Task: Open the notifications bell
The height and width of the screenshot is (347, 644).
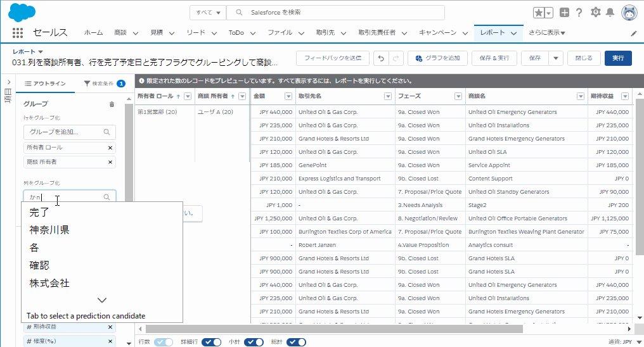Action: tap(610, 12)
